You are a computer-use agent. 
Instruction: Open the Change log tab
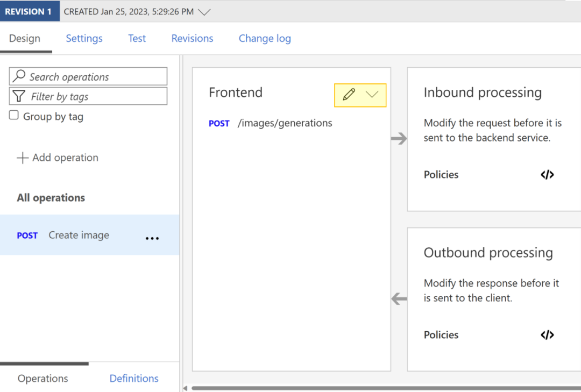coord(265,38)
